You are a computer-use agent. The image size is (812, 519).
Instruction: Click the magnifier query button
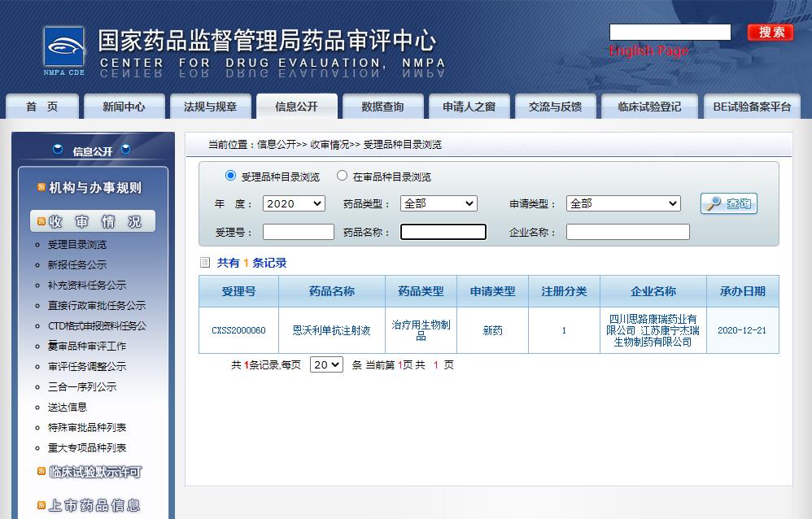pos(728,204)
